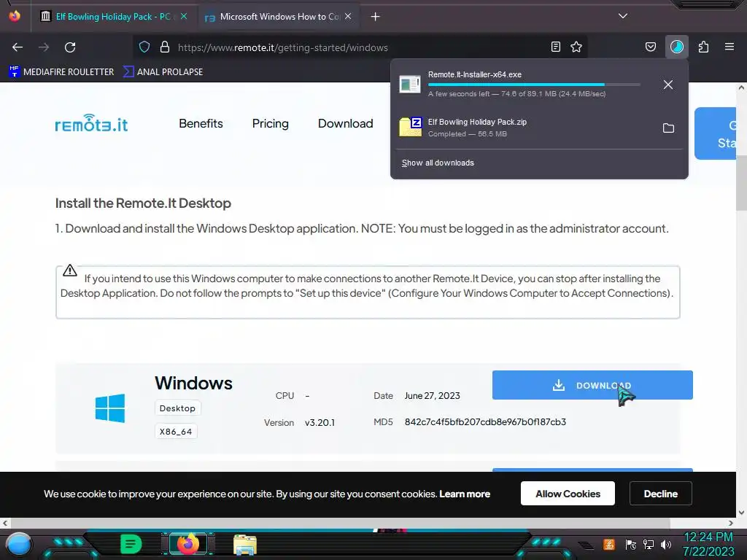Open the Start orb
747x560 pixels.
coord(19,544)
